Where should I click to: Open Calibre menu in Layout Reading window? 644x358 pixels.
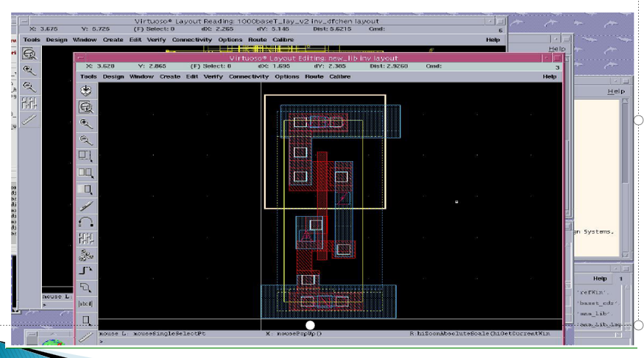pyautogui.click(x=283, y=40)
